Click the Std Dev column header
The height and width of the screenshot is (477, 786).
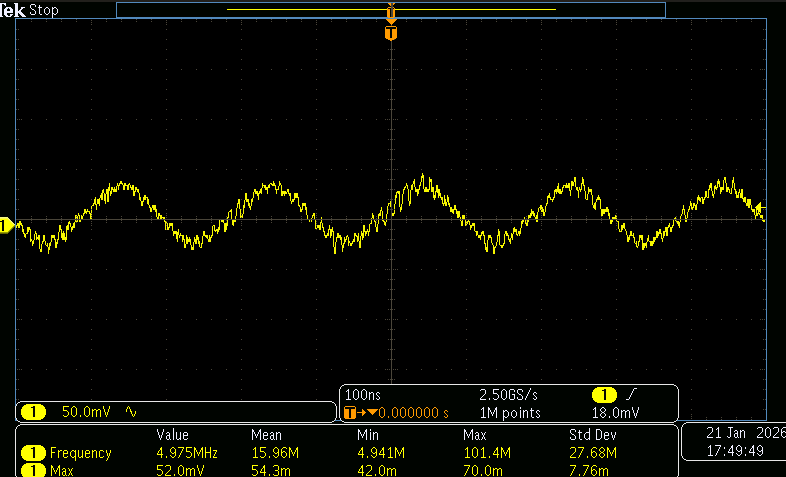coord(593,434)
